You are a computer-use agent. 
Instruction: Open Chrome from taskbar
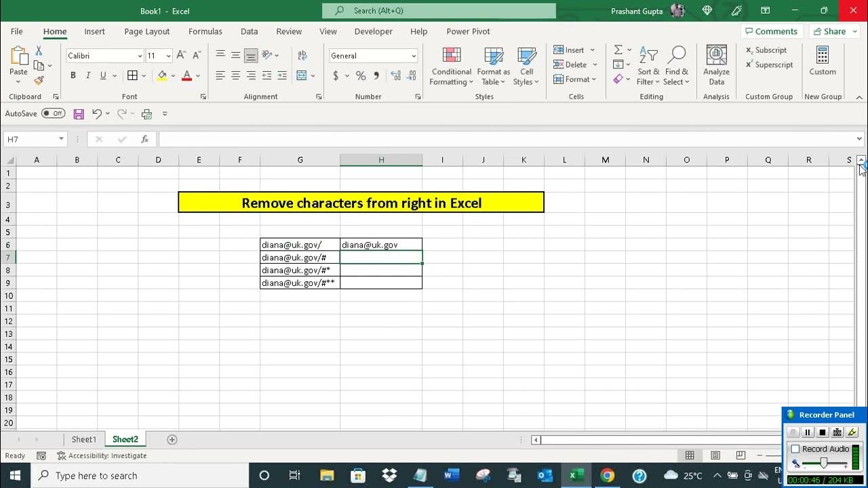608,475
